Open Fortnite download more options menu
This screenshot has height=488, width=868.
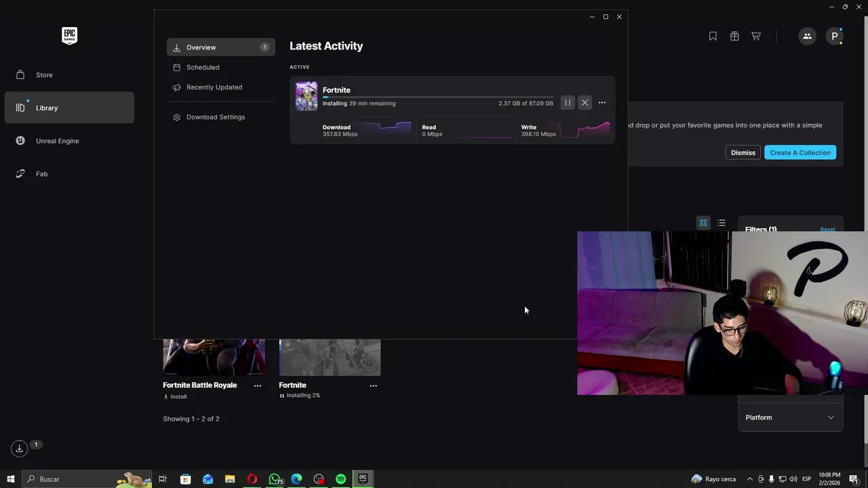[602, 102]
